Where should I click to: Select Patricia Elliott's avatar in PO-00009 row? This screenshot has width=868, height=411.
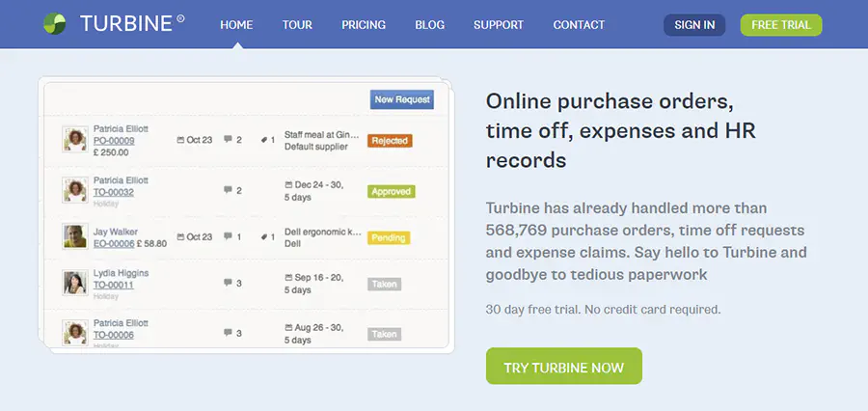[74, 139]
